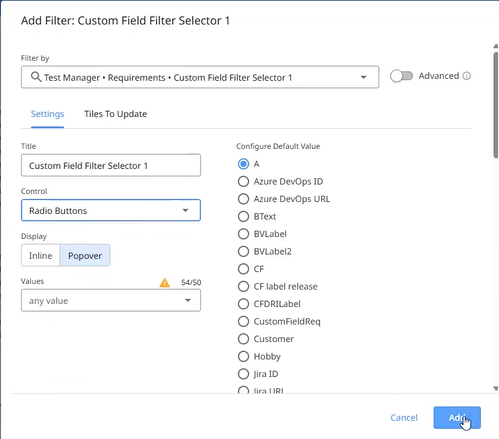Click the Title input field
499x439 pixels.
[111, 165]
